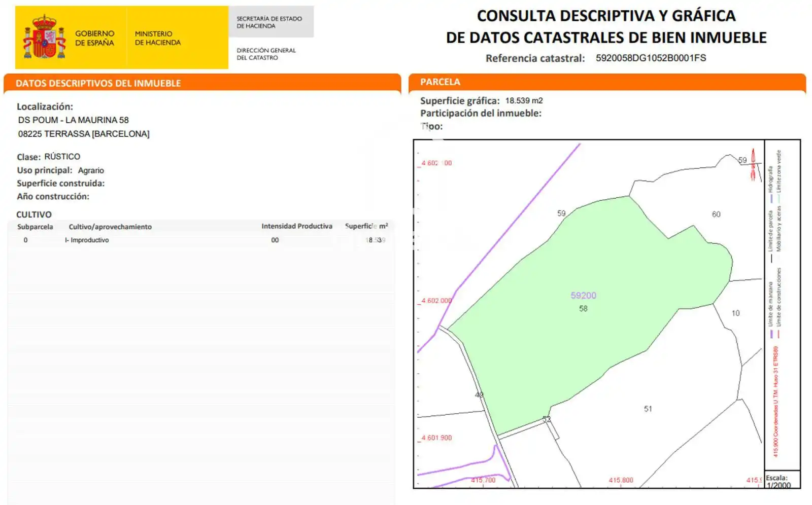This screenshot has width=812, height=505.
Task: Click the 415.700 coordinate label
Action: 483,480
